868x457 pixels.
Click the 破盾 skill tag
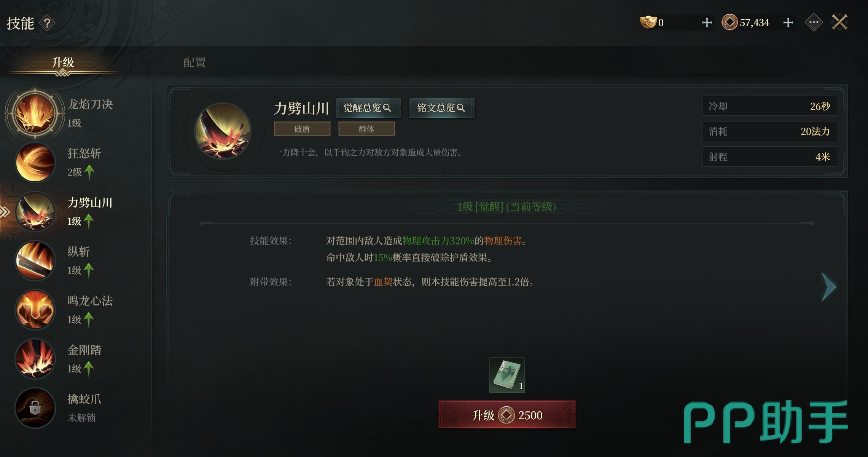point(302,129)
